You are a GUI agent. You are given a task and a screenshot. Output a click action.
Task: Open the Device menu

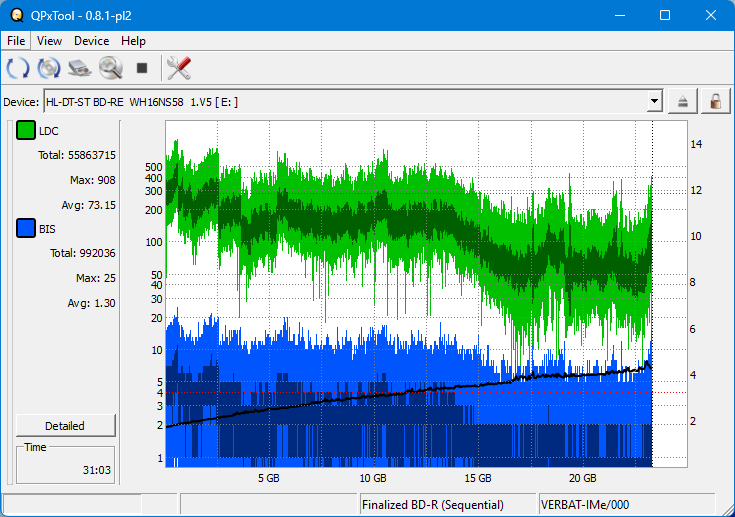tap(91, 41)
